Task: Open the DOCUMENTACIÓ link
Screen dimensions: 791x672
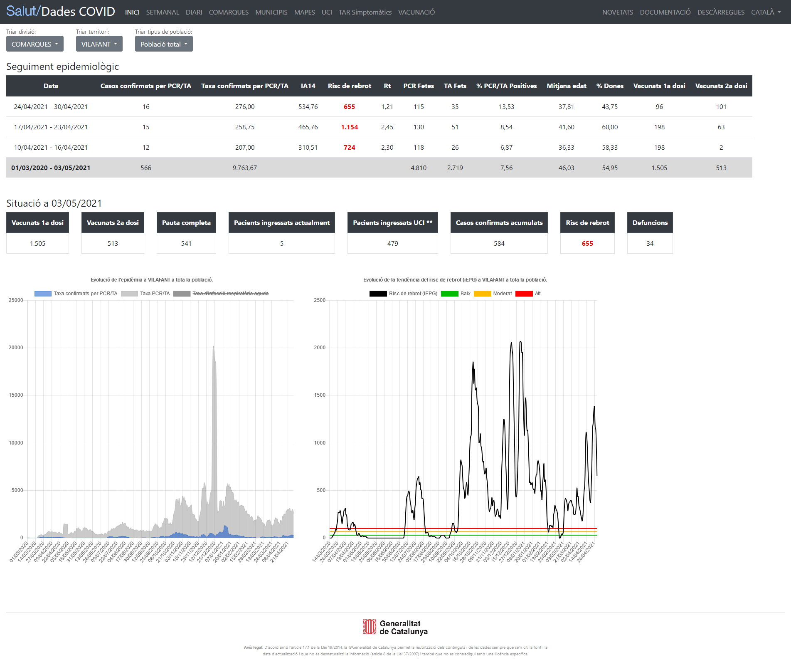Action: coord(665,12)
